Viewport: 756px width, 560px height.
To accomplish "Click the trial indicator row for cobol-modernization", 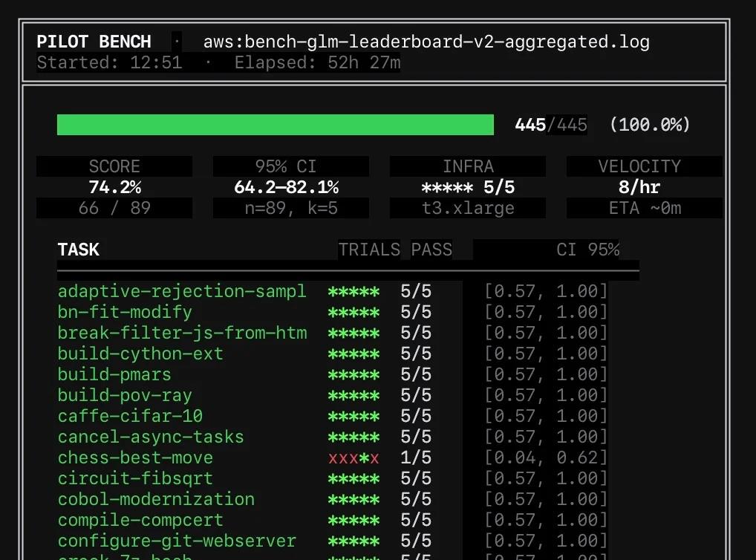I will [x=353, y=500].
